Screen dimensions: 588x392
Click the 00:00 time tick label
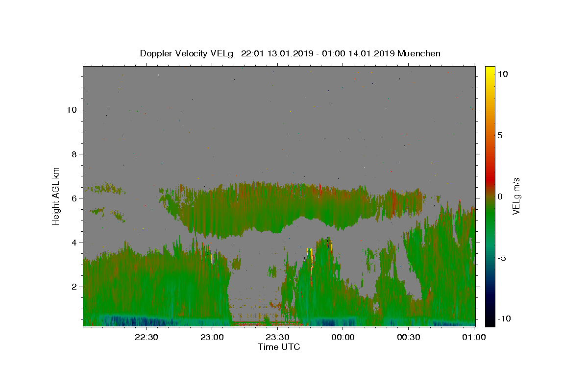[x=343, y=337]
